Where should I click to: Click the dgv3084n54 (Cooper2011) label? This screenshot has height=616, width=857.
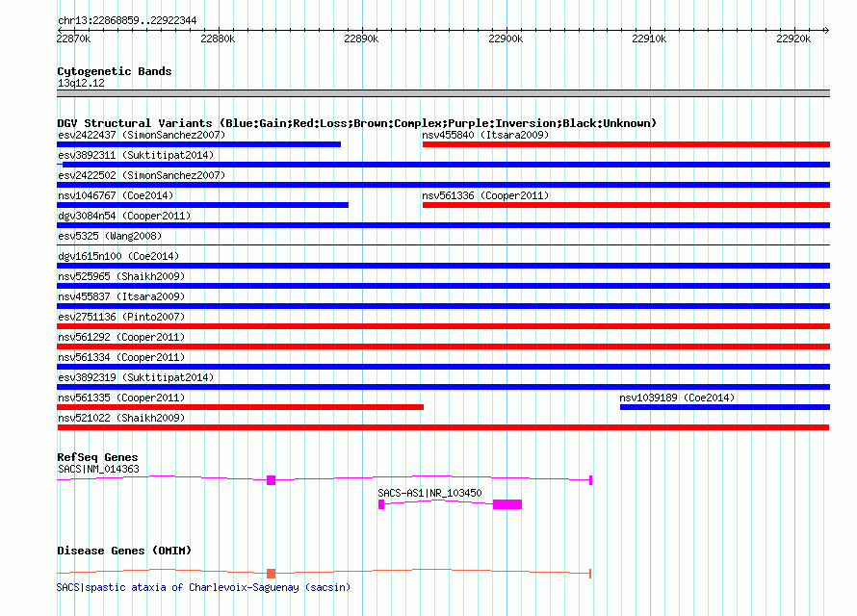coord(124,216)
